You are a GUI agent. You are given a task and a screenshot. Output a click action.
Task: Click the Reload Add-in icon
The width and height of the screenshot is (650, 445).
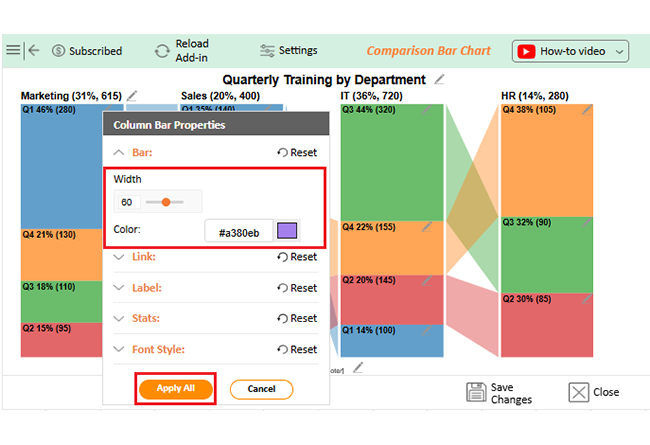point(162,51)
